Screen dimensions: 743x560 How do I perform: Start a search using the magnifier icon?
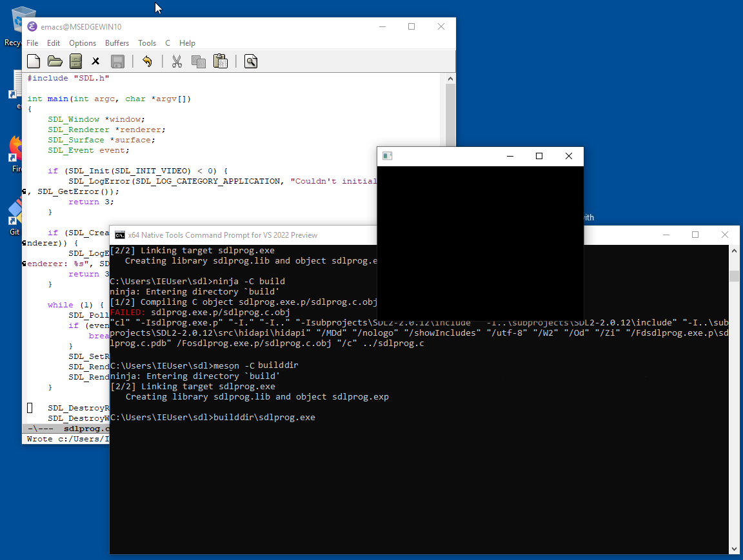pos(250,61)
